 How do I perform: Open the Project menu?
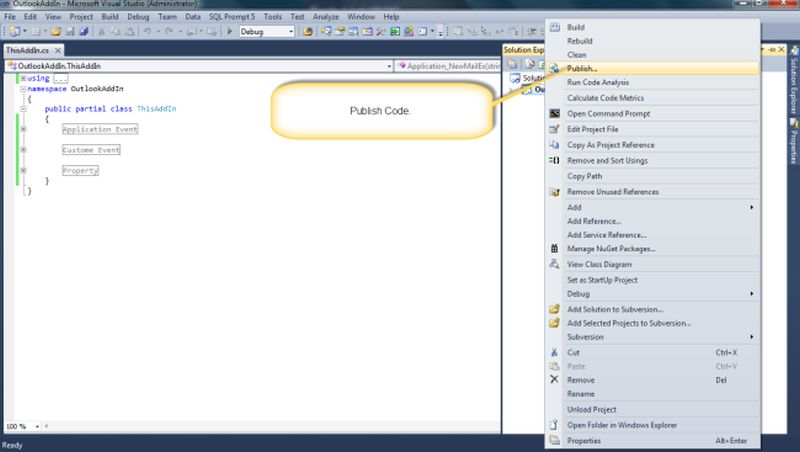(x=81, y=16)
